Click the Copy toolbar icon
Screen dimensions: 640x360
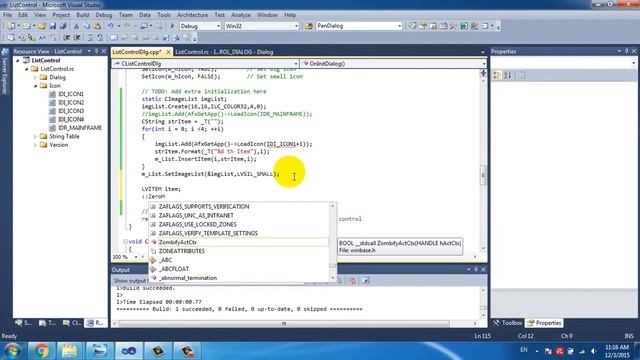[x=87, y=26]
